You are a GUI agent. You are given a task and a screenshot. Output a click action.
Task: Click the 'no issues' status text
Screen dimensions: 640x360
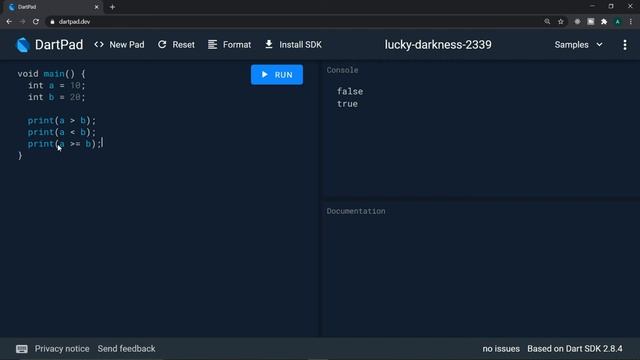pos(501,349)
